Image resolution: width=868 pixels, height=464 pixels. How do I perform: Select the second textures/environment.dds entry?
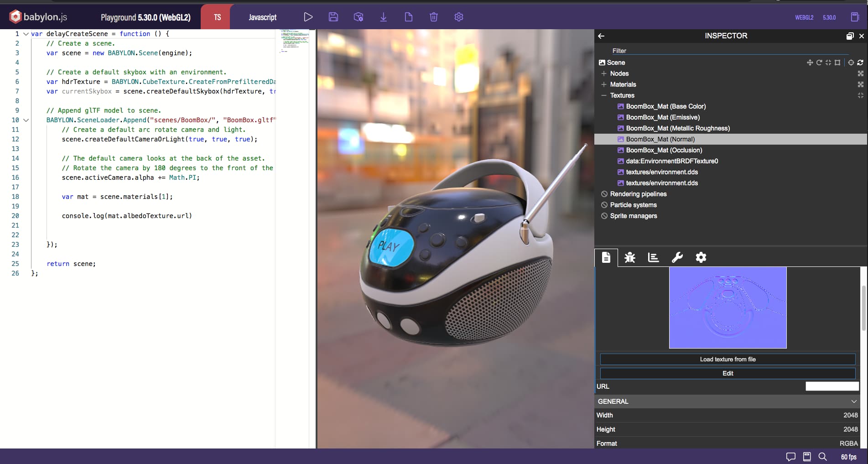(662, 183)
